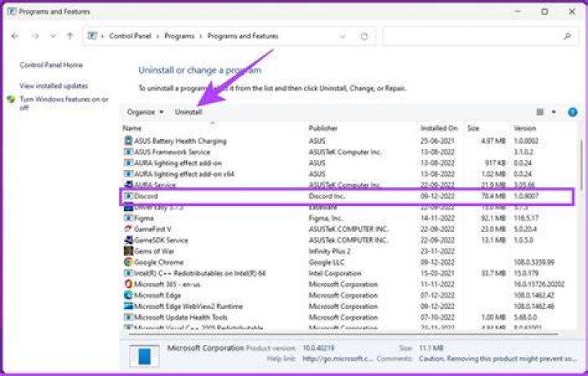Click the Gems of War icon
This screenshot has width=588, height=376.
[128, 251]
